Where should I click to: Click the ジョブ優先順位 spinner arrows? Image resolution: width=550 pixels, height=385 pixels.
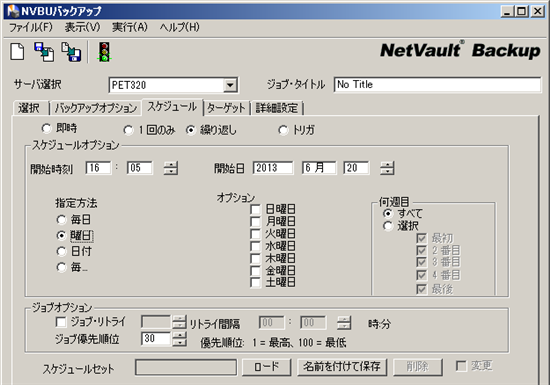click(x=179, y=338)
